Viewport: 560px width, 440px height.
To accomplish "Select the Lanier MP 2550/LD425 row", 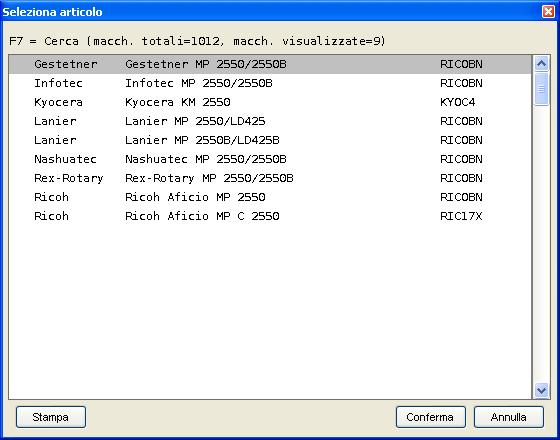I will tap(270, 121).
